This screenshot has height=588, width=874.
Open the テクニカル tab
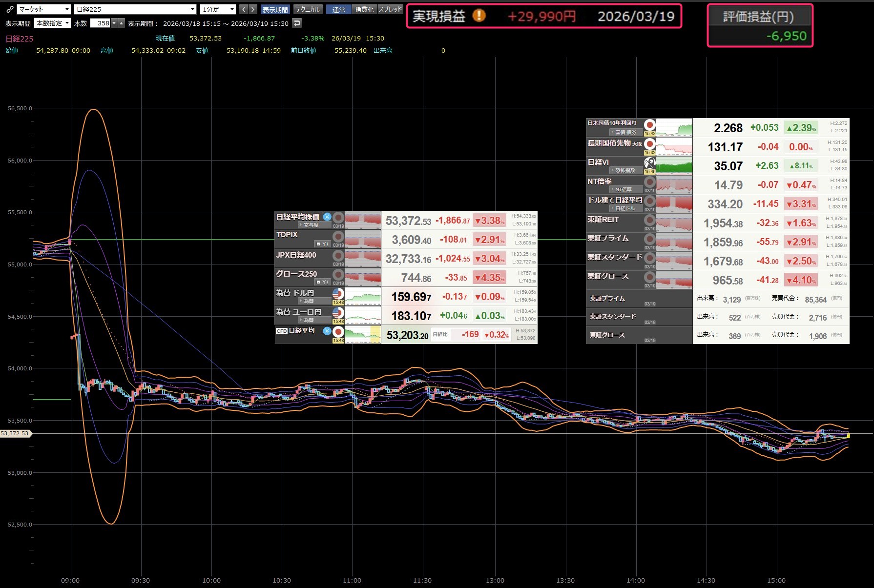(x=308, y=9)
